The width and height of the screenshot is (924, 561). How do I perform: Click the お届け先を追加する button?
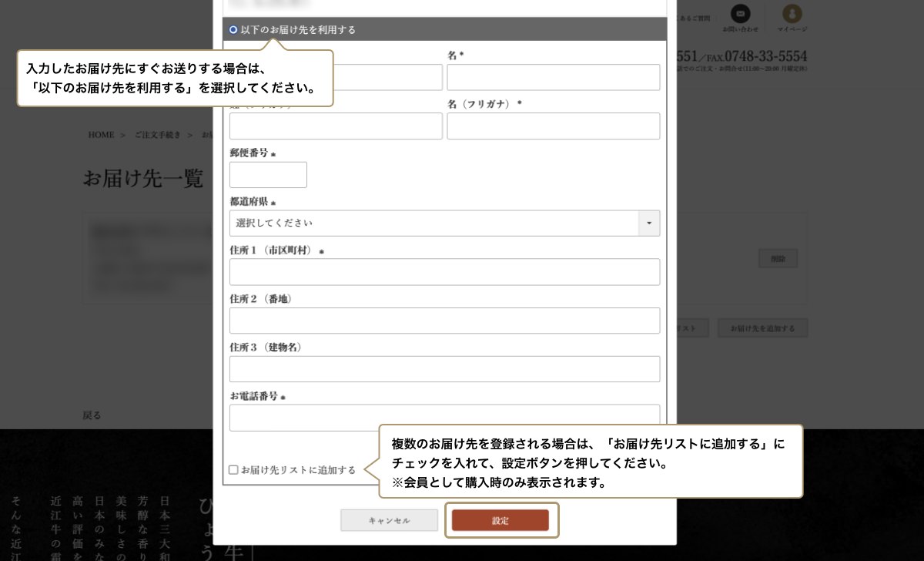point(762,328)
